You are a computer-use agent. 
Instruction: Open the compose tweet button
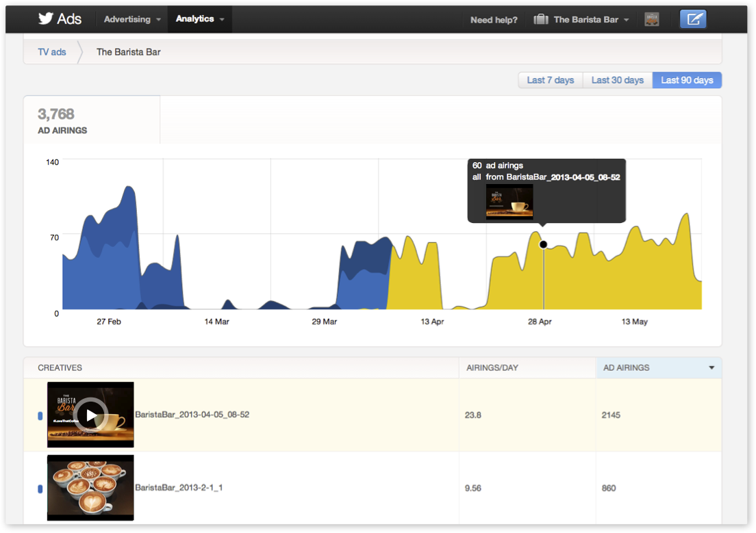coord(693,19)
